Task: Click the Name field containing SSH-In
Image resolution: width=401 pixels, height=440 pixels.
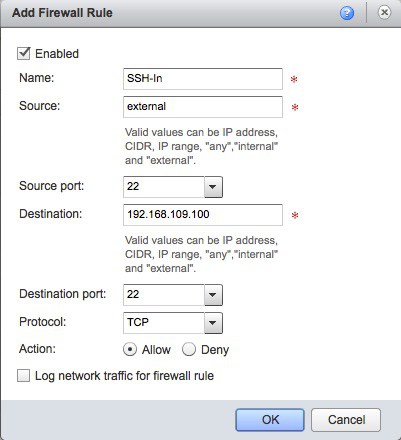Action: pos(203,79)
